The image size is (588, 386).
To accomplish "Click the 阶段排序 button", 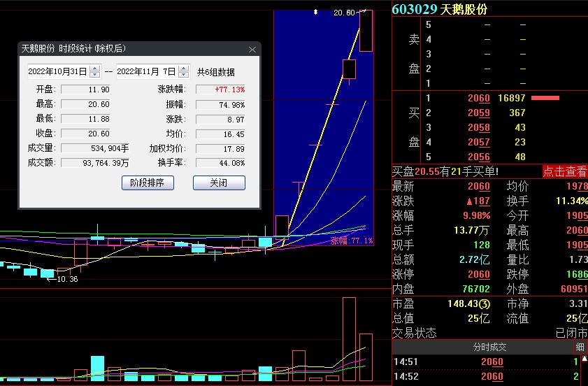I will (147, 183).
